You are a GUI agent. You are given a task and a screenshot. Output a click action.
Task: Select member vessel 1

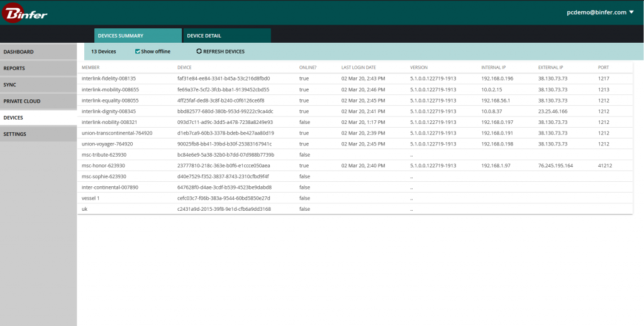coord(91,198)
